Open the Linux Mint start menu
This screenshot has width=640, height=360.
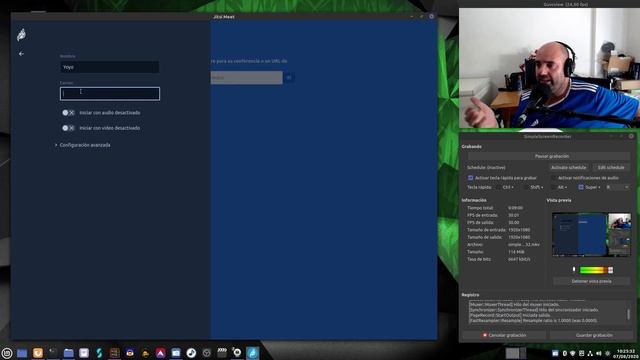(x=7, y=353)
